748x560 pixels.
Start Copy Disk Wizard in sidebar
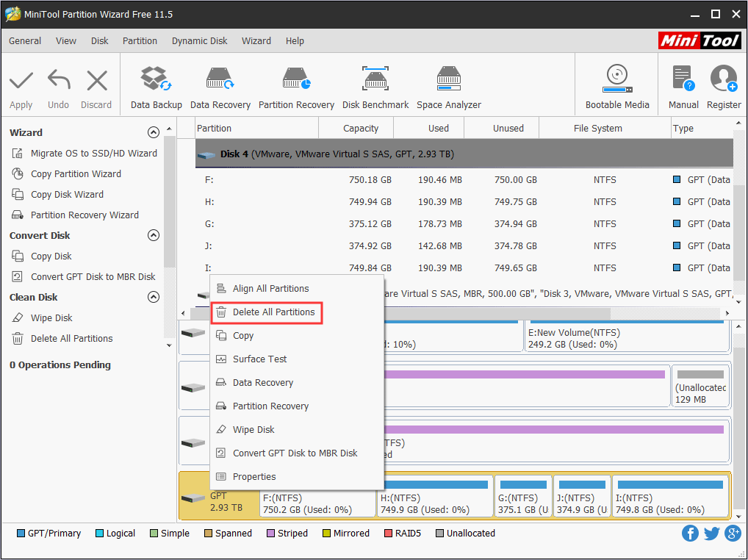58,194
